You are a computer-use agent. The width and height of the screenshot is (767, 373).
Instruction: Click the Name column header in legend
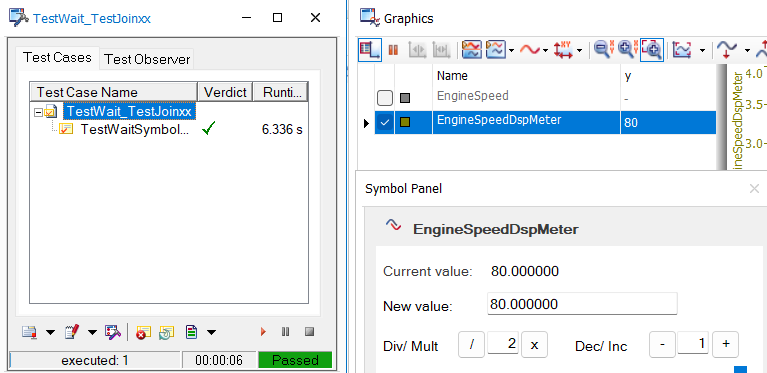point(526,76)
